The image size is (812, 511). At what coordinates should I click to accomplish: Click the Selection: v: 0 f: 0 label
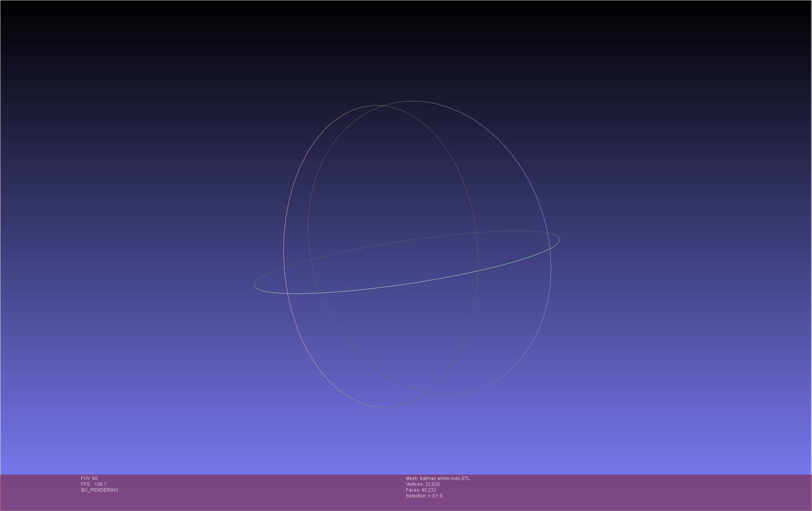(424, 496)
